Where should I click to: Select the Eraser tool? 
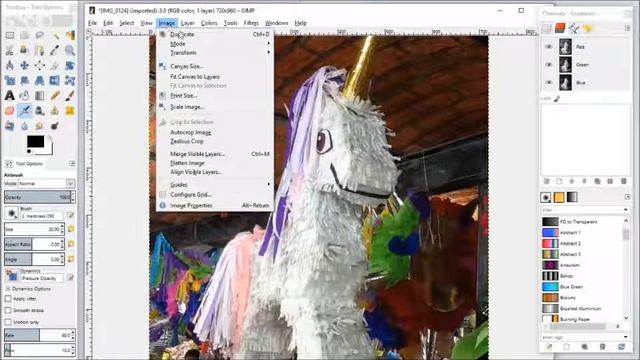(x=9, y=111)
